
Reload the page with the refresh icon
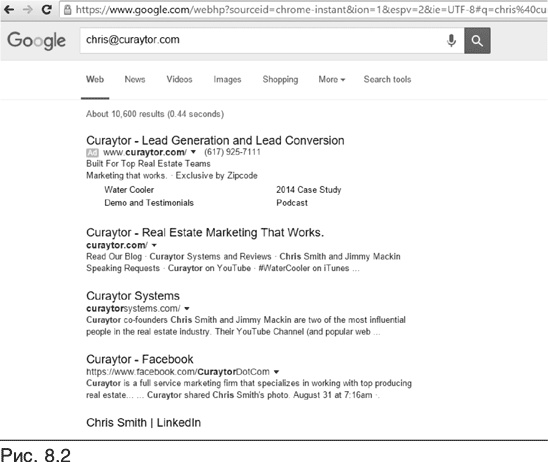click(47, 9)
